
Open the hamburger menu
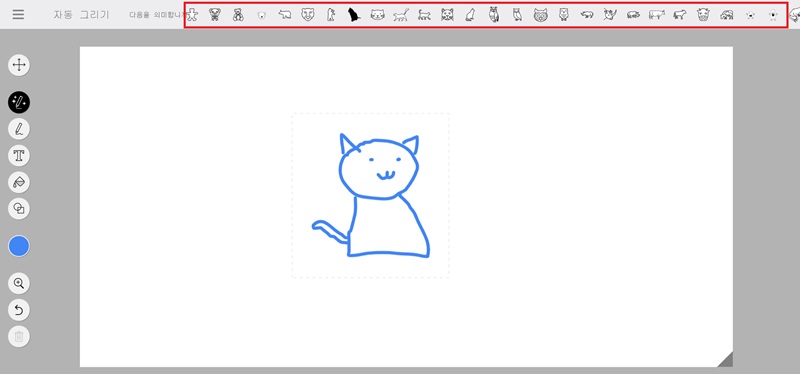coord(18,14)
